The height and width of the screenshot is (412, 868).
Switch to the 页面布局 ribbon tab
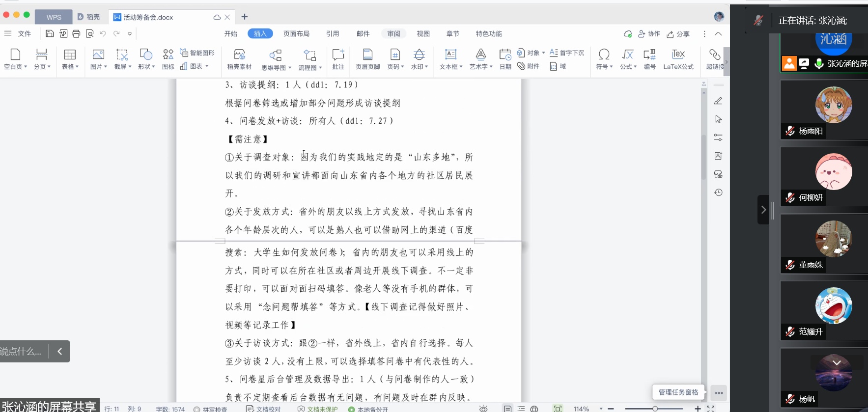pos(296,34)
